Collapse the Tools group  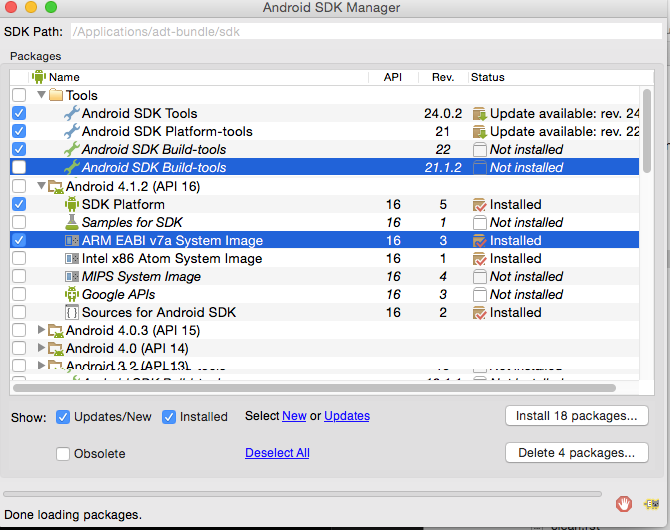pyautogui.click(x=41, y=94)
